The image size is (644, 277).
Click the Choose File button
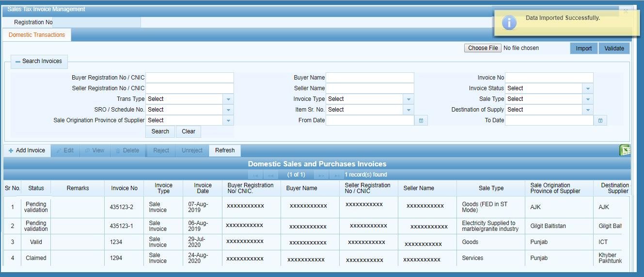[483, 48]
